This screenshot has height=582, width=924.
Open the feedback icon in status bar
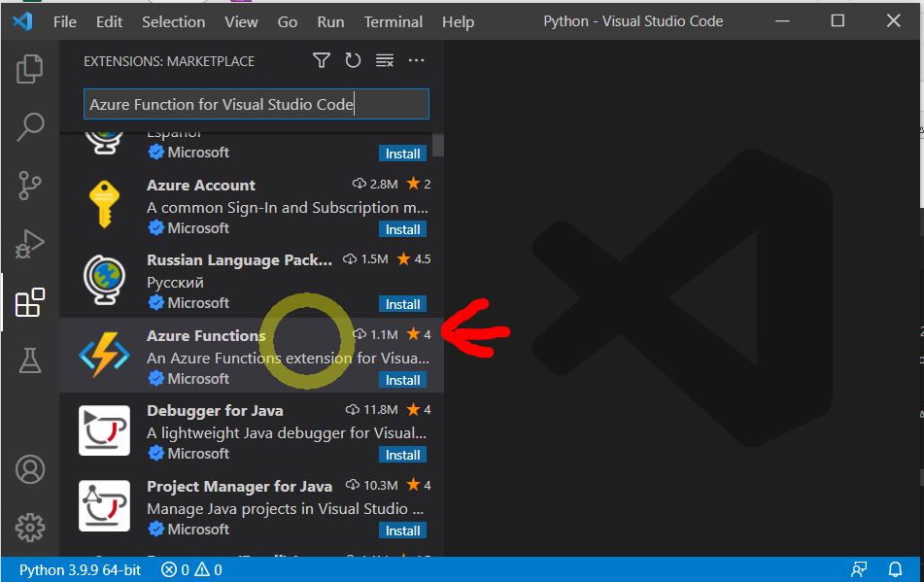pos(859,569)
